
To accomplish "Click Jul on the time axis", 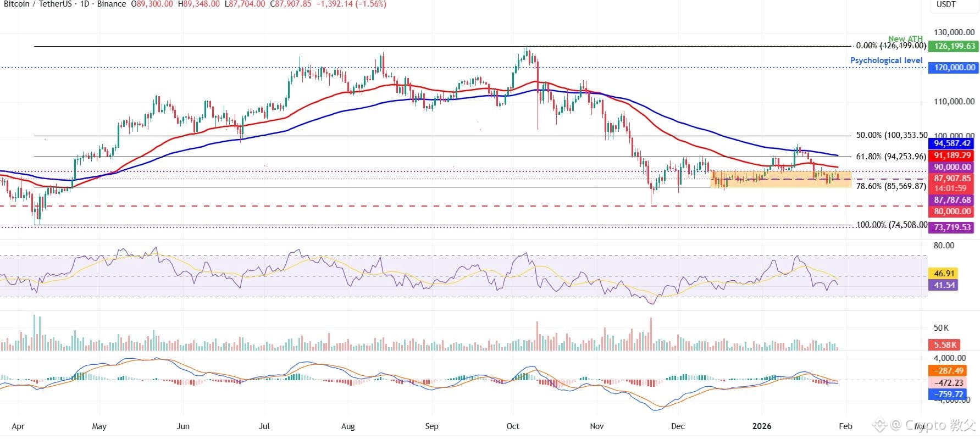I will 264,426.
